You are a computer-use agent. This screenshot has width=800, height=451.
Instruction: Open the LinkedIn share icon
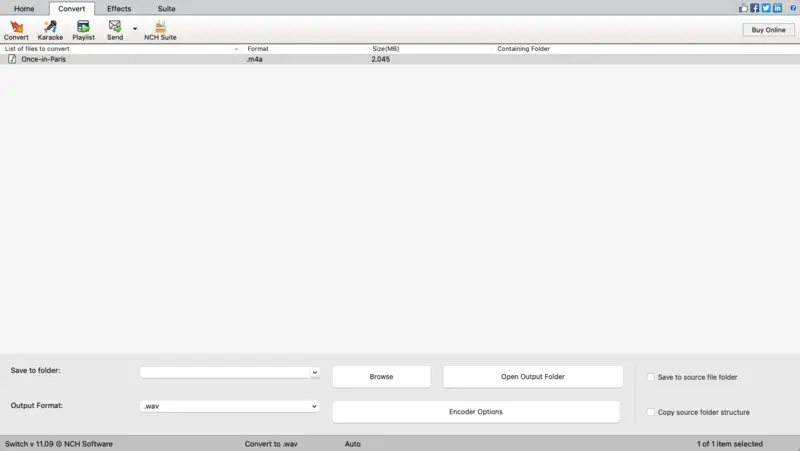click(x=777, y=8)
